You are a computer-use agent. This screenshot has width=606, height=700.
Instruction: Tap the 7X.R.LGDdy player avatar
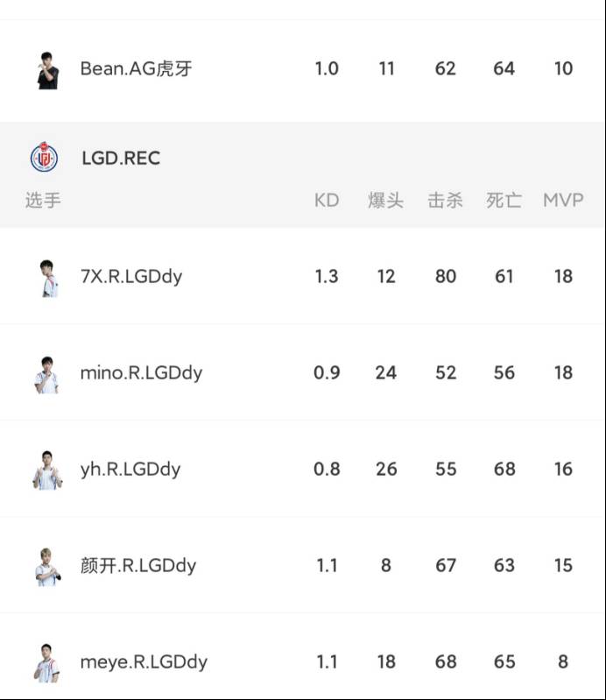pos(49,278)
